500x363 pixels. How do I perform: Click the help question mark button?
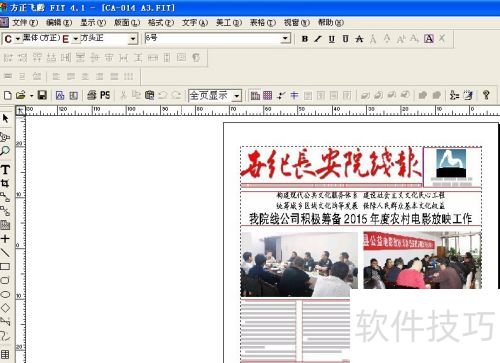[486, 95]
